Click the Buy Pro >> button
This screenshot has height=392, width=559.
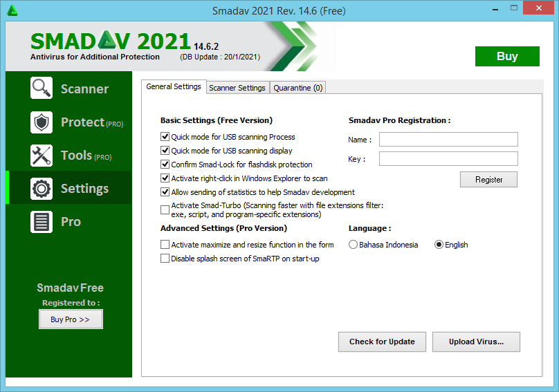pyautogui.click(x=71, y=319)
